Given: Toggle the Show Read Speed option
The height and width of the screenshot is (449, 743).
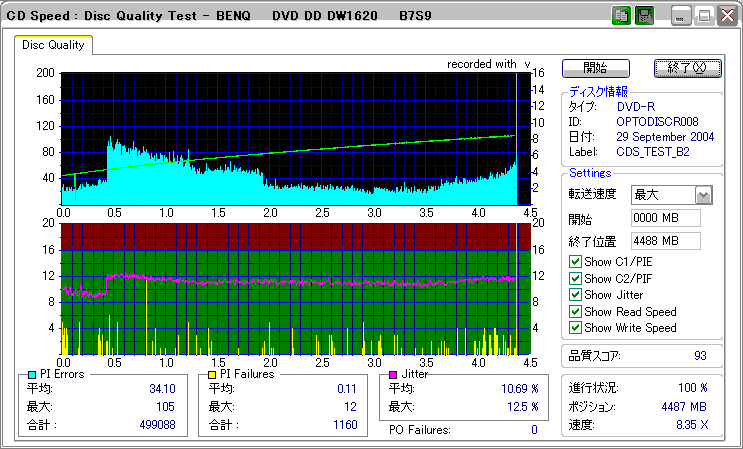Looking at the screenshot, I should tap(575, 311).
